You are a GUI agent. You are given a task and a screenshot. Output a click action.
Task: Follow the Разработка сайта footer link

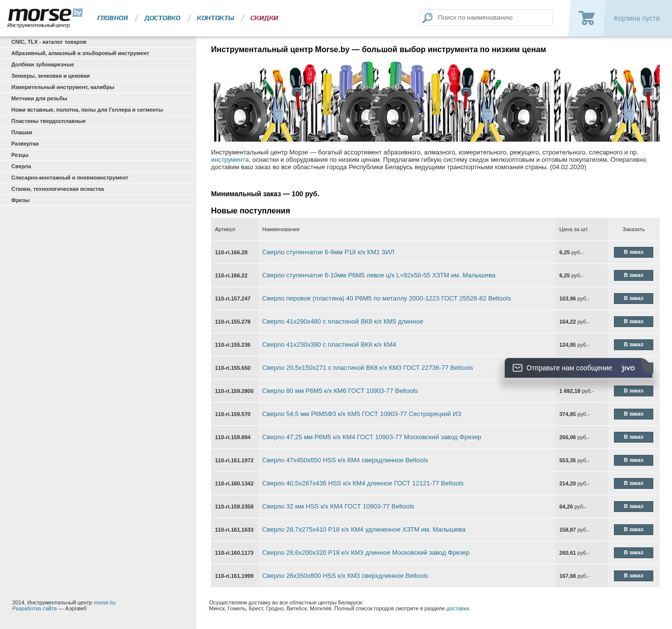[34, 608]
